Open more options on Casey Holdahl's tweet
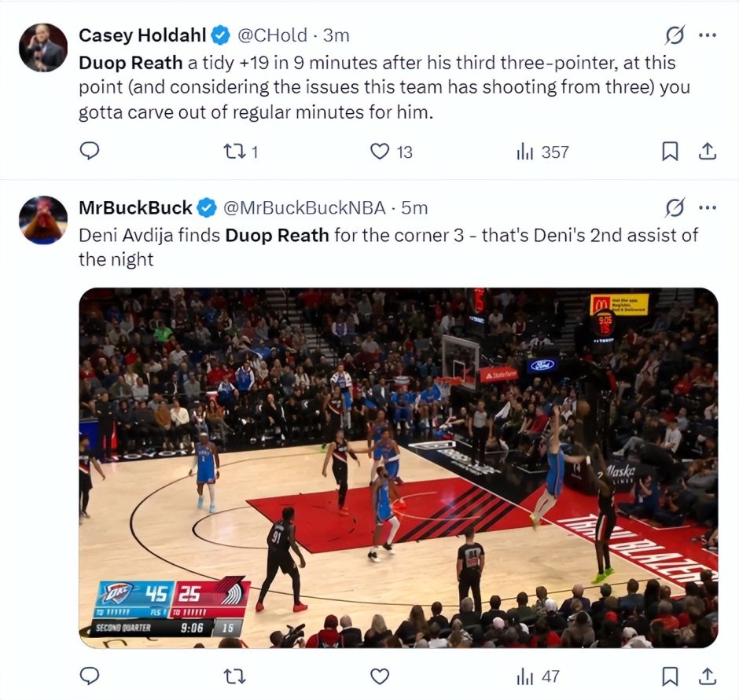The width and height of the screenshot is (739, 700). 708,35
